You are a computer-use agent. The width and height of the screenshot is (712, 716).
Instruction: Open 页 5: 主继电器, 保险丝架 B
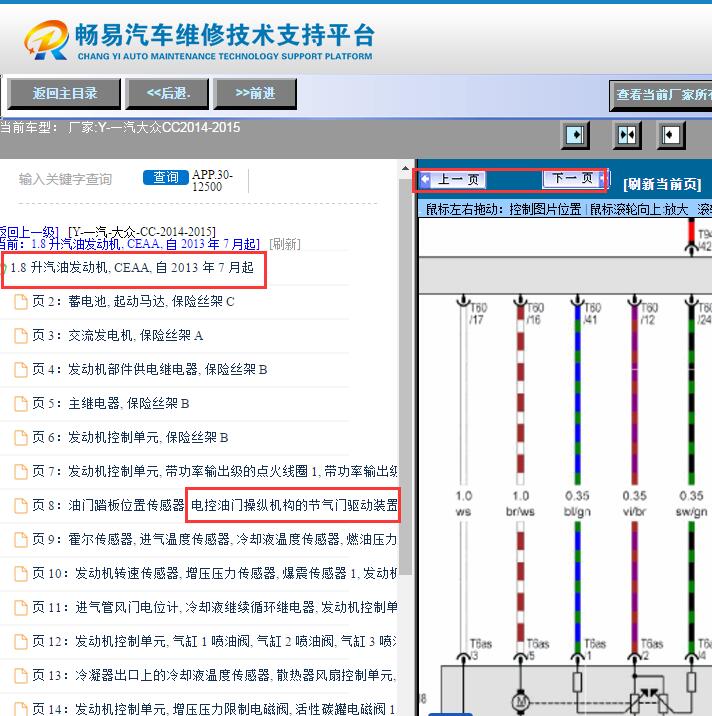coord(111,404)
